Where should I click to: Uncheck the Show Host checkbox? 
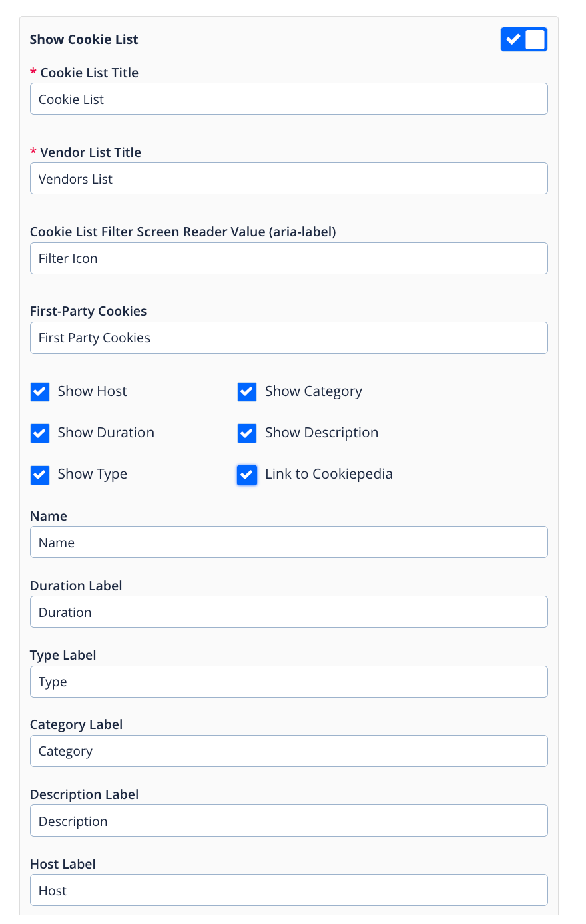click(x=40, y=392)
